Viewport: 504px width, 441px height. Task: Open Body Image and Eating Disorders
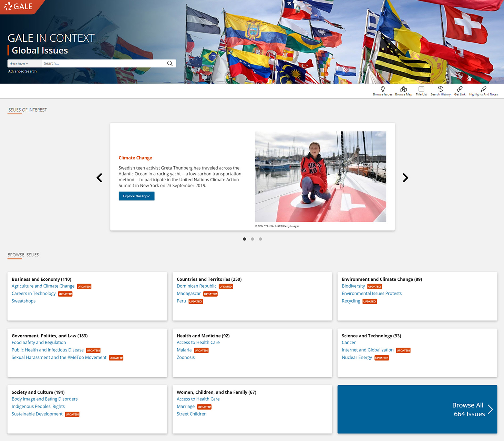coord(44,399)
